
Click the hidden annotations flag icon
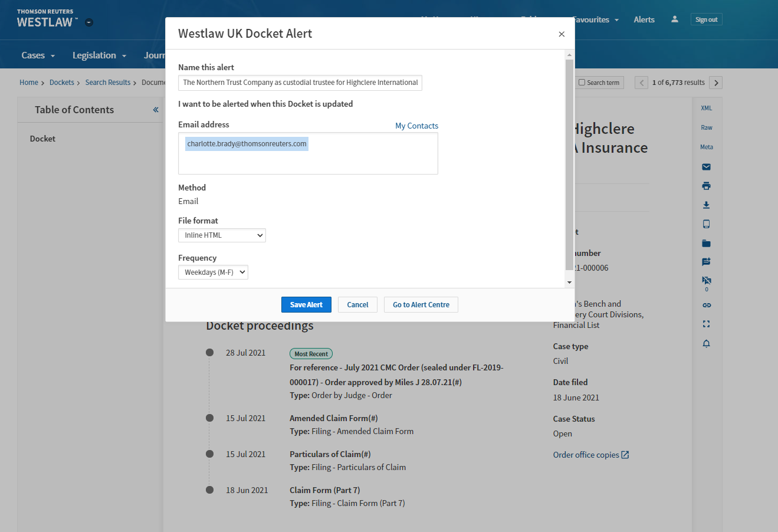click(707, 281)
